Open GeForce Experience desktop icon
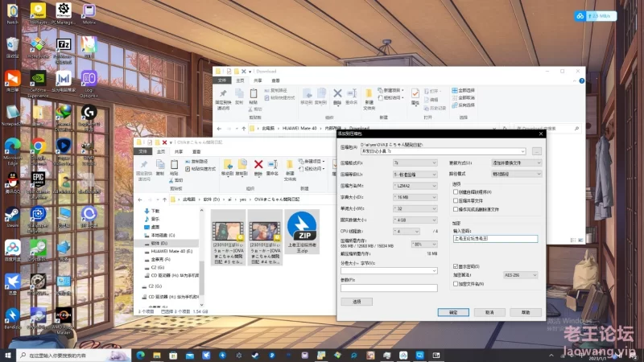The height and width of the screenshot is (362, 644). pyautogui.click(x=38, y=84)
